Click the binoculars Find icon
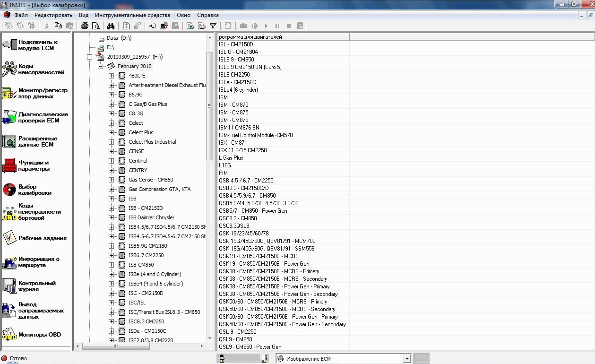Viewport: 595px width, 364px height. click(111, 26)
